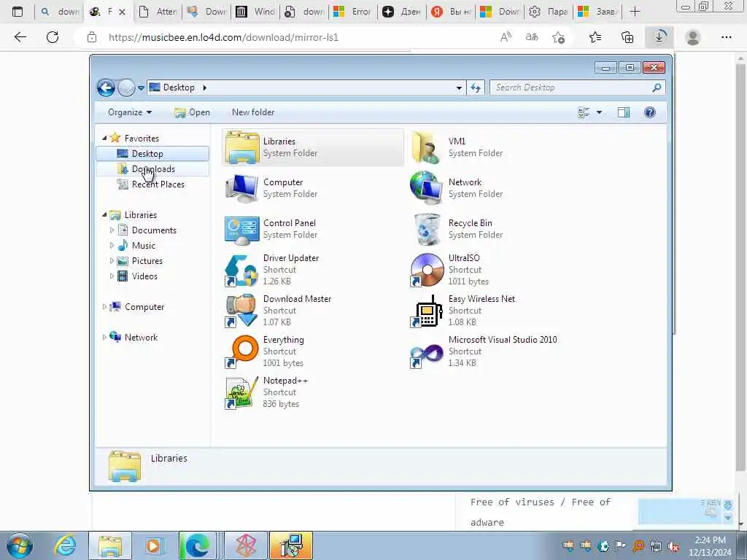The image size is (747, 560).
Task: Switch to the Дзен browser tab
Action: pyautogui.click(x=402, y=12)
